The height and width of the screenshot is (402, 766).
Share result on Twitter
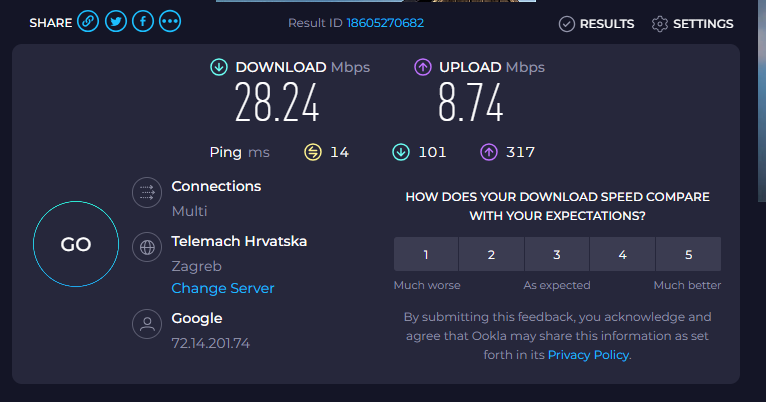[x=116, y=21]
